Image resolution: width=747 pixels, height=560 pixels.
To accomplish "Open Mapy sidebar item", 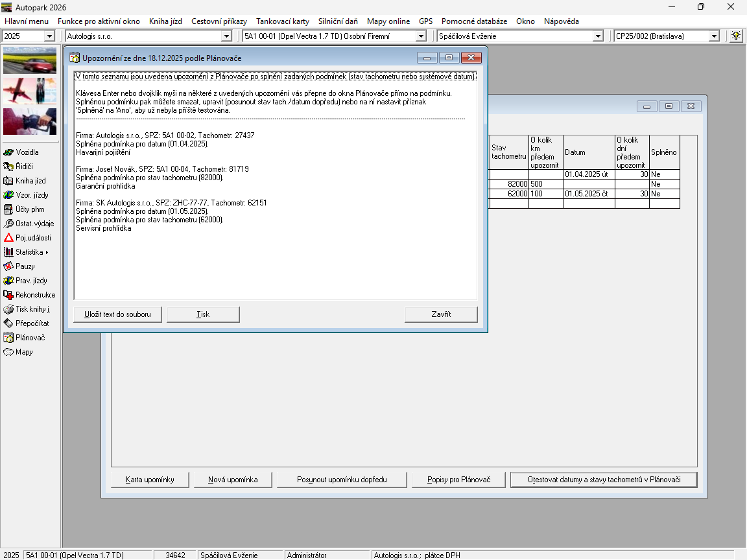I will [24, 352].
